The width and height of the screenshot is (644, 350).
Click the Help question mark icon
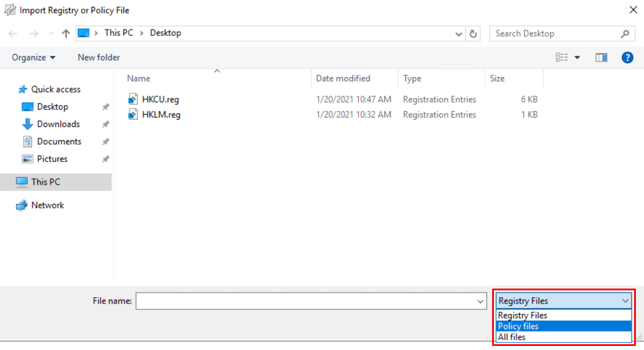click(627, 57)
